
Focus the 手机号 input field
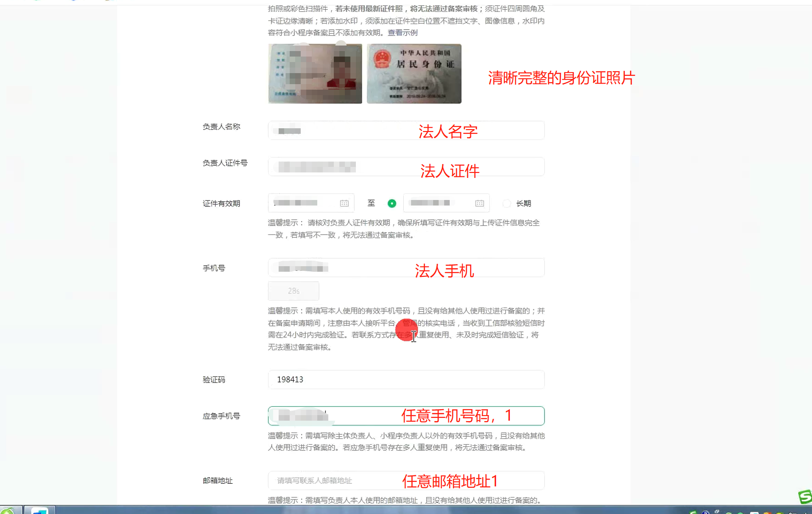pos(406,268)
